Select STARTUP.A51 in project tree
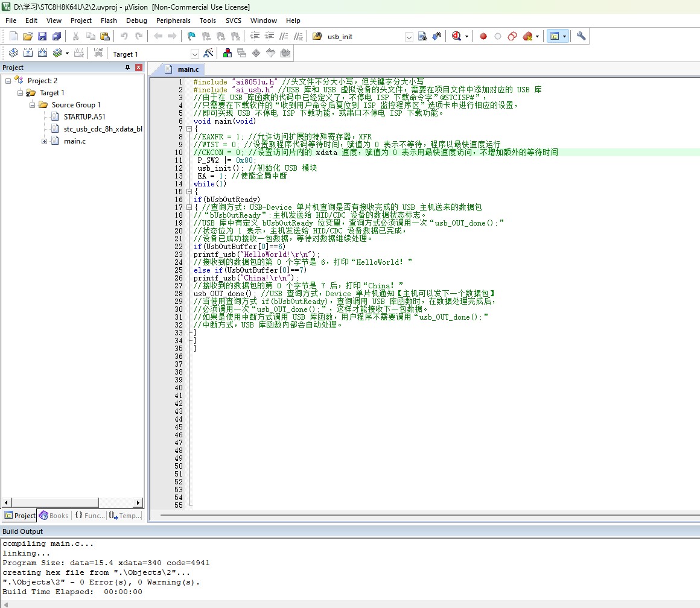700x608 pixels. click(x=84, y=116)
